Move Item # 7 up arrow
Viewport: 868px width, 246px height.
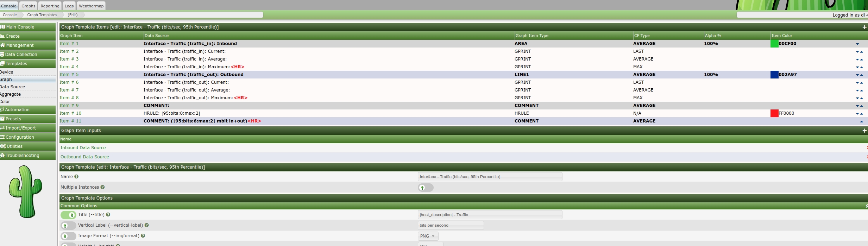[x=861, y=90]
